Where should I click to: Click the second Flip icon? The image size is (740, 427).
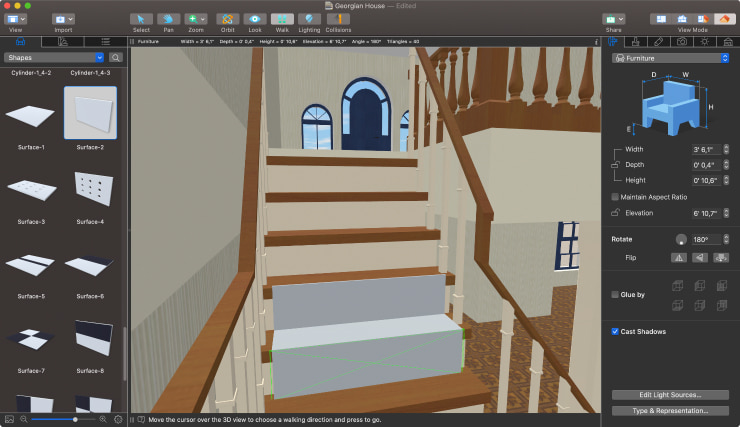click(x=700, y=258)
